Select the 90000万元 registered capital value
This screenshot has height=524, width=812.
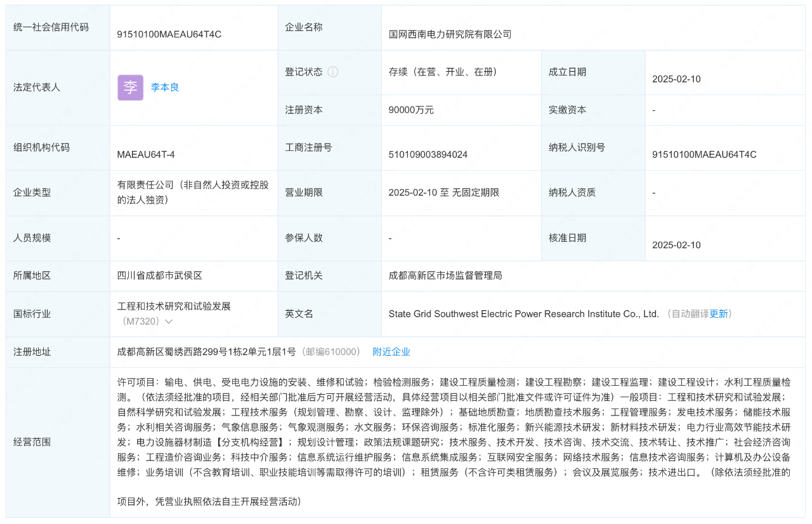[411, 110]
